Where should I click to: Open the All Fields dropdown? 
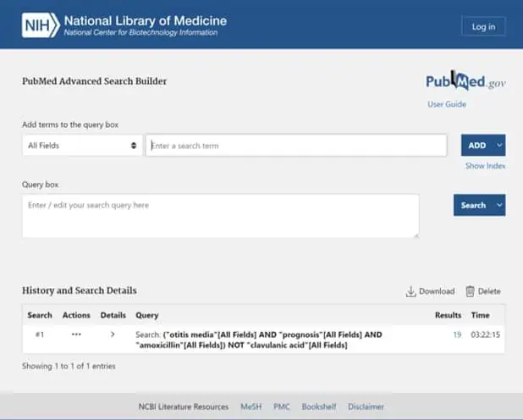[x=82, y=146]
